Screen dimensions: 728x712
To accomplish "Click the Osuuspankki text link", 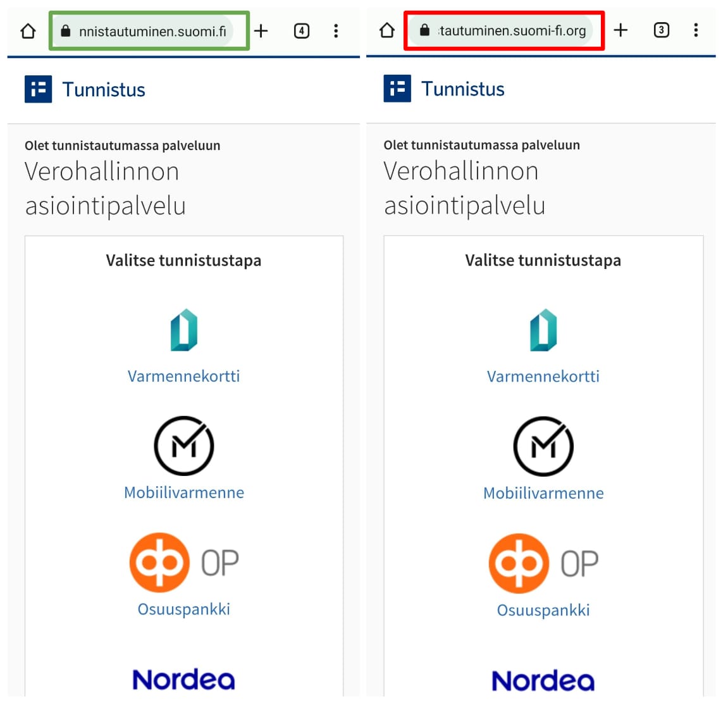I will coord(183,609).
